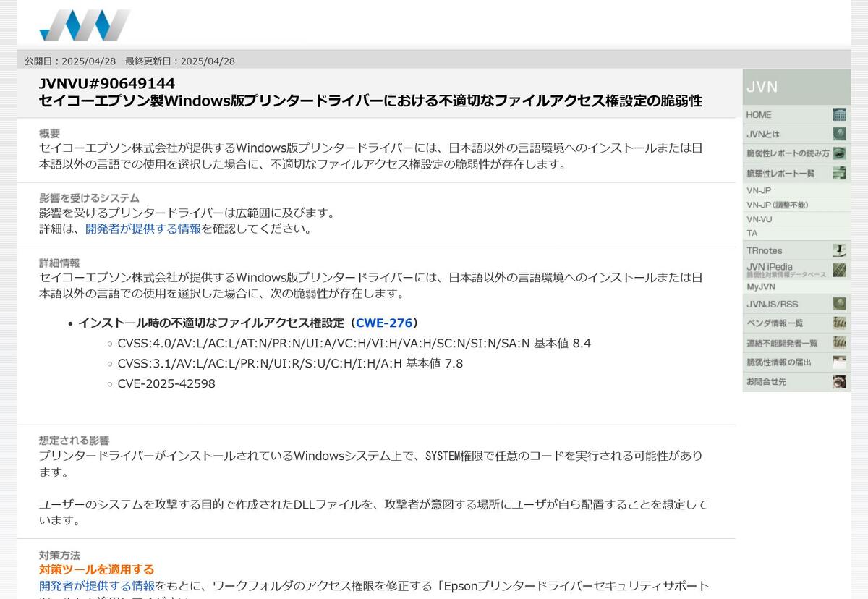Open 開発者が提供する情報 link under 影響を受けるシステム
Screen dimensions: 868x599
tap(143, 229)
